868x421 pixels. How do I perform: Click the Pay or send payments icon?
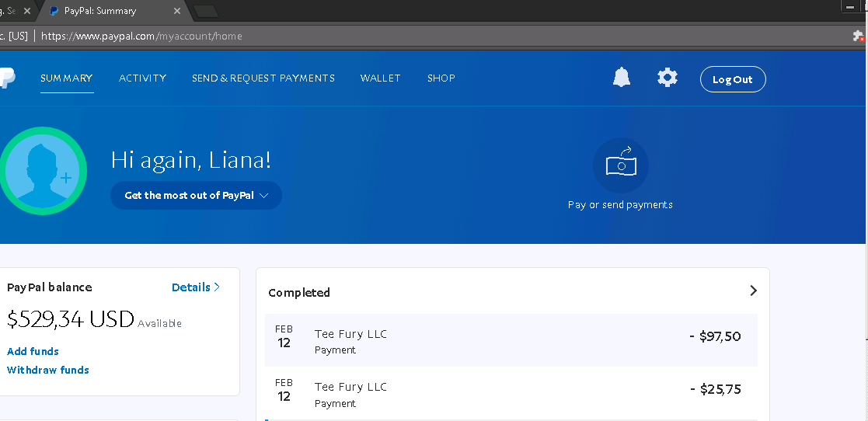[x=621, y=165]
